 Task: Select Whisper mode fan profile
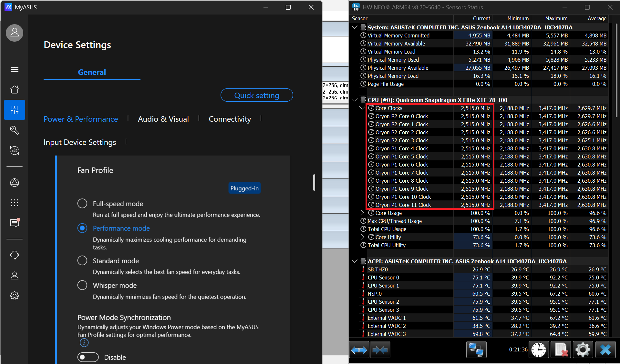[82, 285]
